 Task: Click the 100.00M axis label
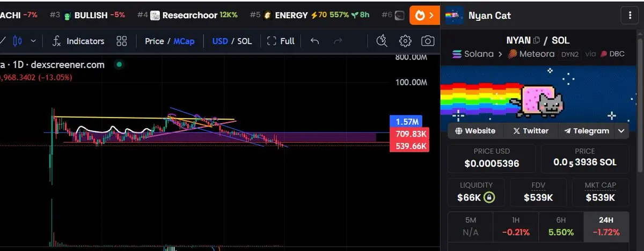pyautogui.click(x=411, y=83)
